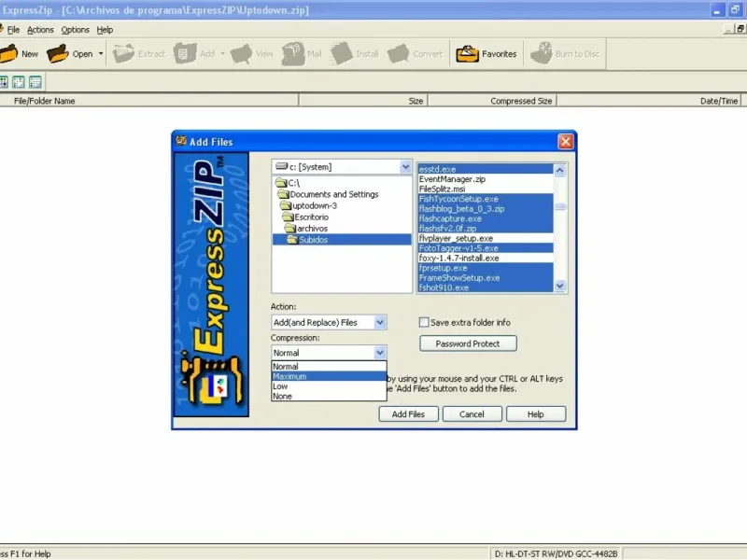Click the Extract toolbar icon
747x560 pixels.
(123, 54)
